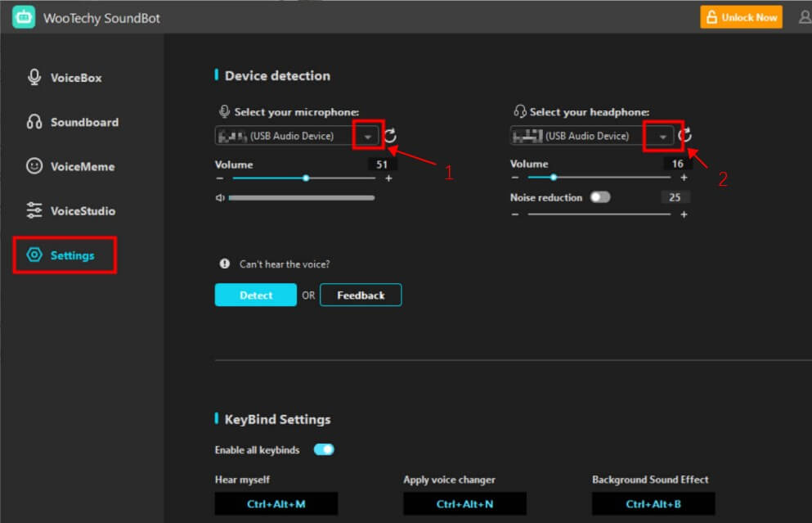Open the VoiceBox tab
This screenshot has height=523, width=812.
tap(75, 78)
